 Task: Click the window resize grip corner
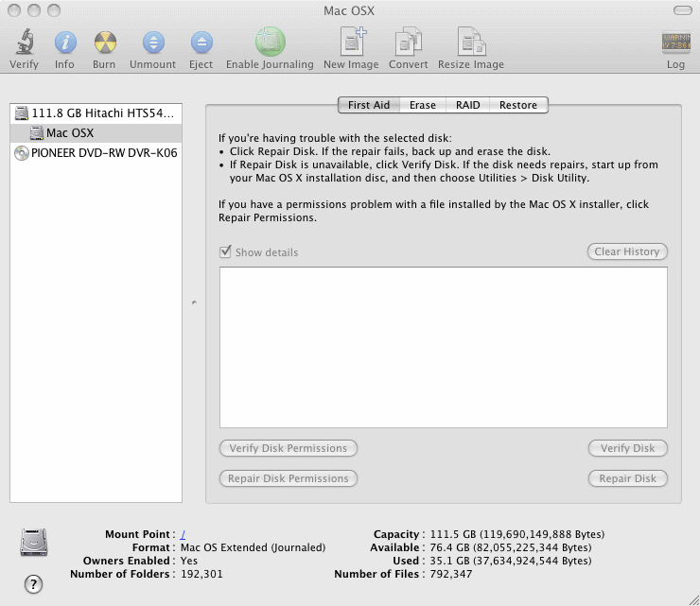tap(694, 600)
